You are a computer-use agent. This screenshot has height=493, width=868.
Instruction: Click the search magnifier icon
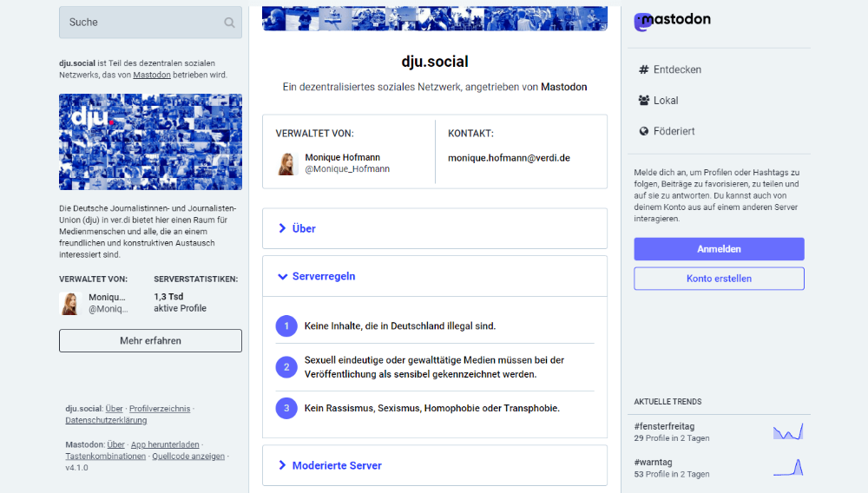[x=229, y=23]
